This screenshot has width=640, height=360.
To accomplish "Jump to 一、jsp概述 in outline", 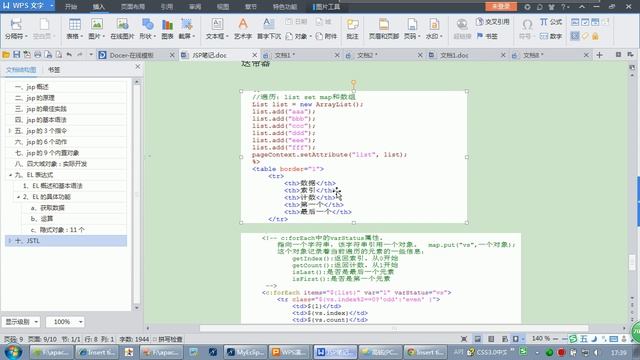I will click(x=32, y=87).
